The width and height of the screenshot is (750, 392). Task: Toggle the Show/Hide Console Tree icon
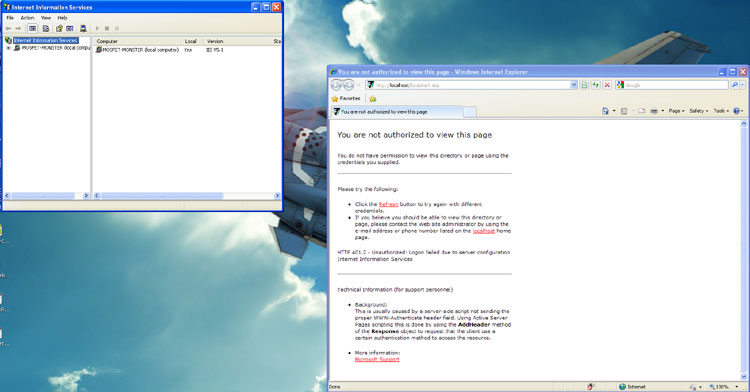click(x=32, y=29)
